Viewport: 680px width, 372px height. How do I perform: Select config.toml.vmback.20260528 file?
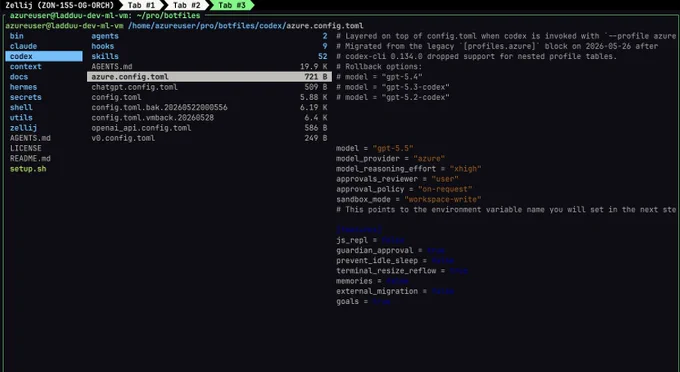tap(209, 117)
